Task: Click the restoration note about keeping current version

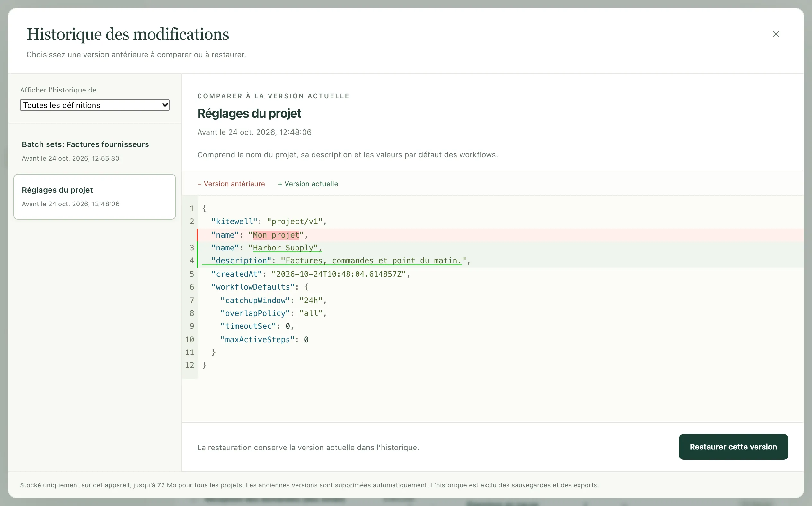Action: click(x=308, y=448)
